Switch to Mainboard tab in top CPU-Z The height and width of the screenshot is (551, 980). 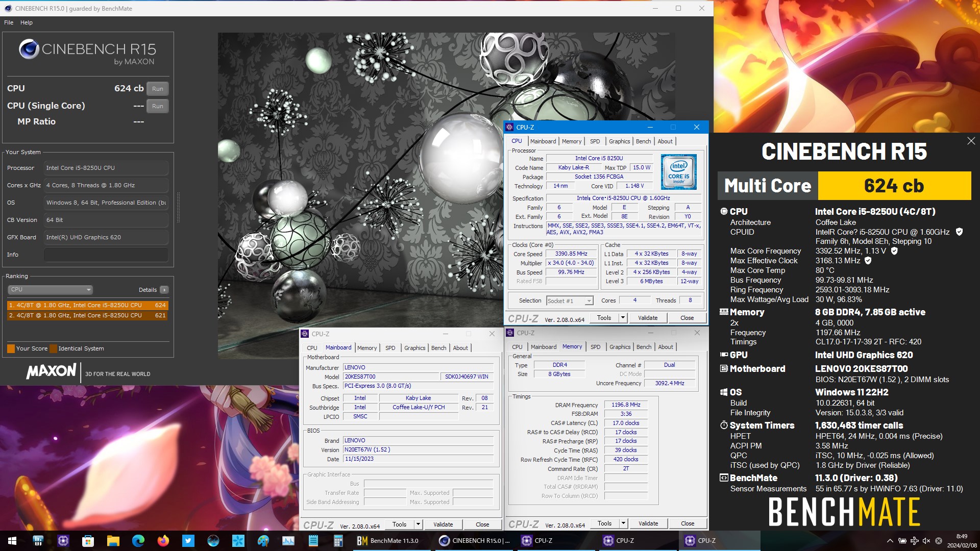tap(543, 141)
